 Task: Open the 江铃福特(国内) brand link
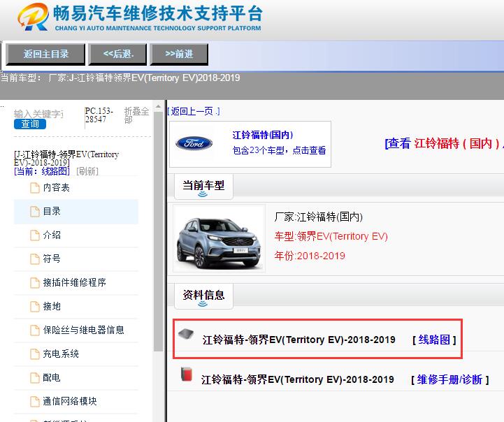(x=263, y=135)
